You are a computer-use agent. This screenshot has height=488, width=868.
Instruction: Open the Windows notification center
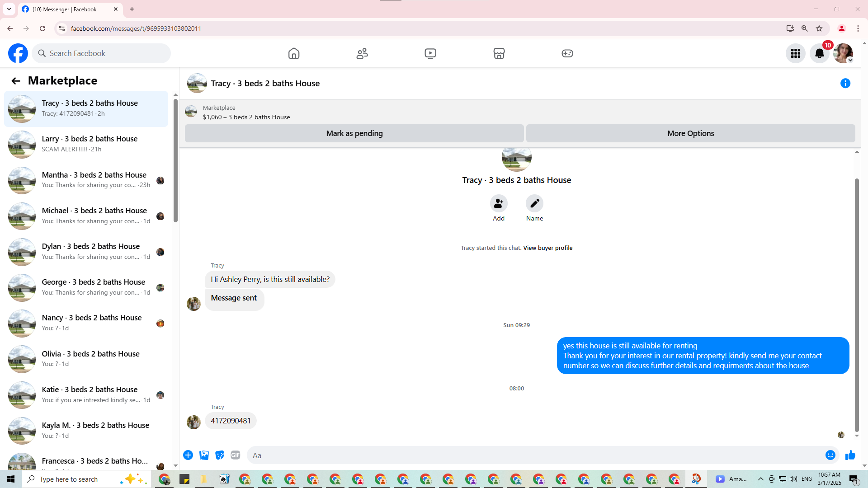(854, 479)
